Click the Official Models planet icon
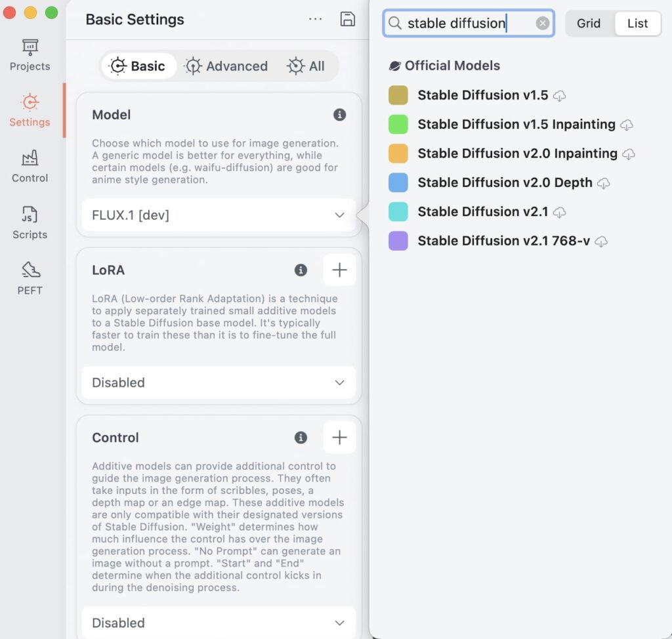 [x=394, y=66]
